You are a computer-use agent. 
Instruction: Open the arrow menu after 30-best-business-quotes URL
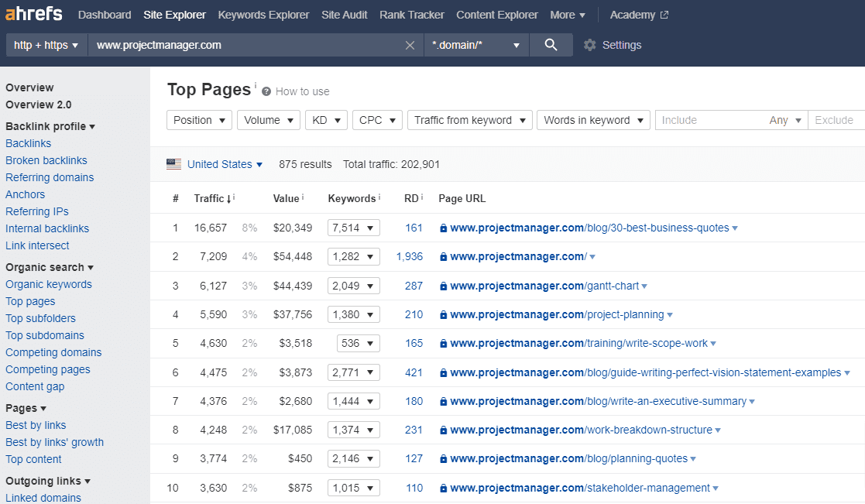tap(735, 228)
